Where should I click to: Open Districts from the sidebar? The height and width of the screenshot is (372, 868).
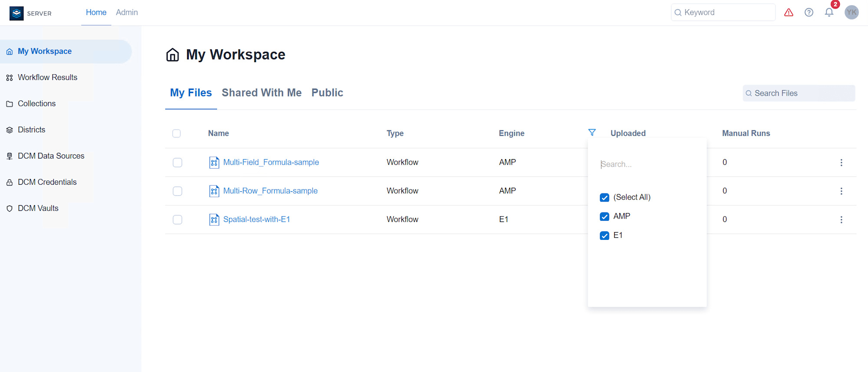32,130
